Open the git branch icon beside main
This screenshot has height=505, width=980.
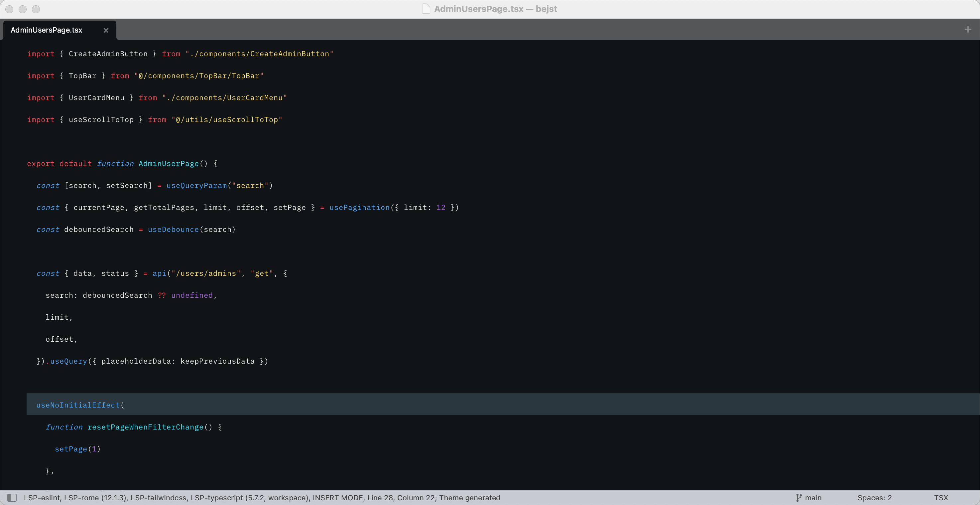pos(799,497)
